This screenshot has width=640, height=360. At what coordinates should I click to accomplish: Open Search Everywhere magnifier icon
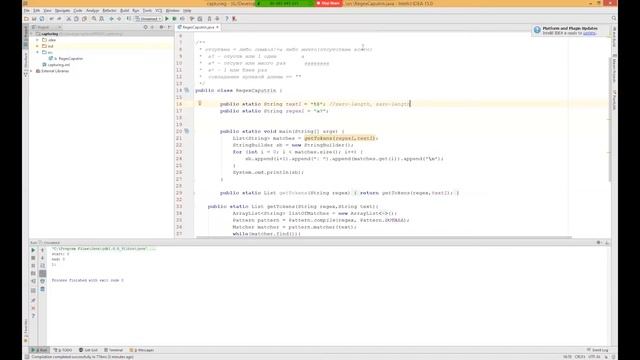point(613,18)
